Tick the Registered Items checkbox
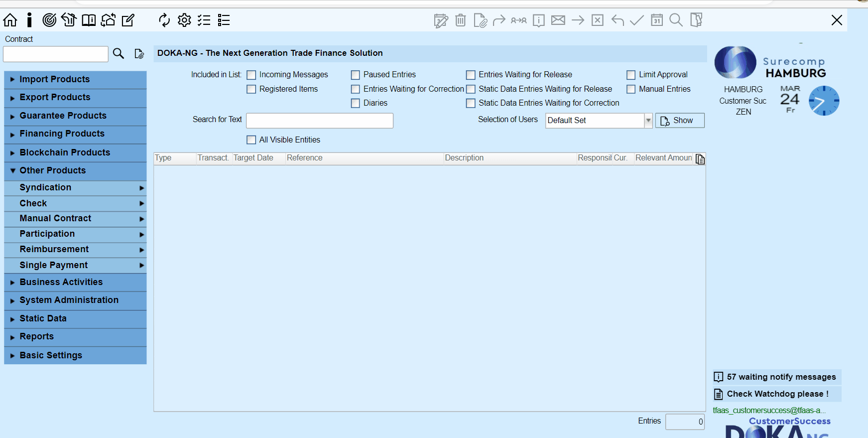868x438 pixels. click(251, 89)
